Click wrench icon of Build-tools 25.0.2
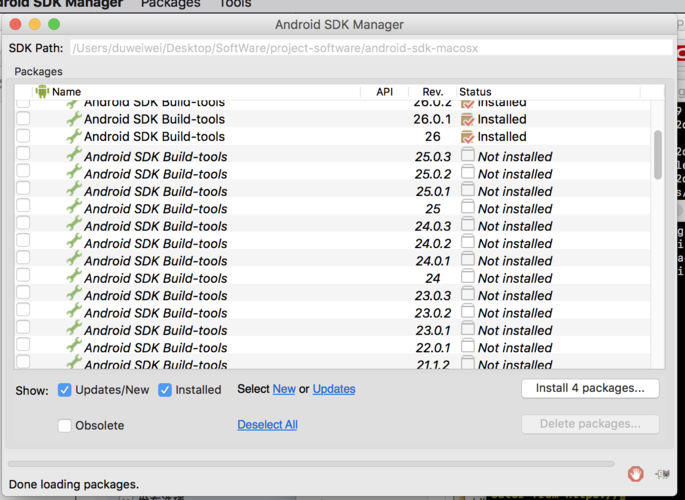Viewport: 685px width, 500px height. click(74, 172)
